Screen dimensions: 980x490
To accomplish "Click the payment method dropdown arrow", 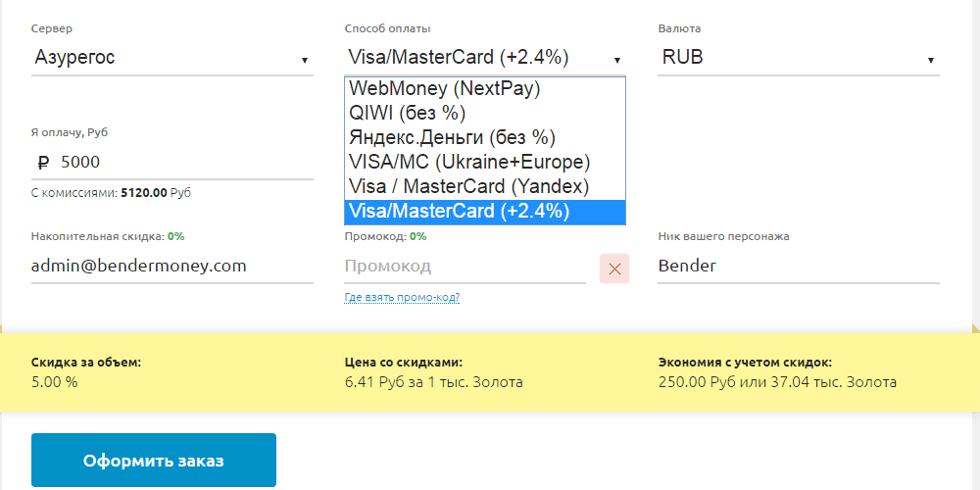I will click(617, 61).
